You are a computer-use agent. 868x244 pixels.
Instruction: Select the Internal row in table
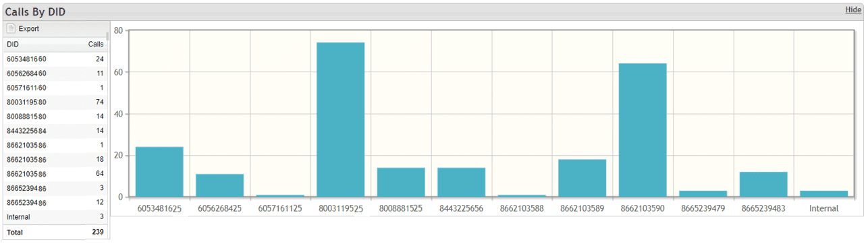(x=55, y=217)
